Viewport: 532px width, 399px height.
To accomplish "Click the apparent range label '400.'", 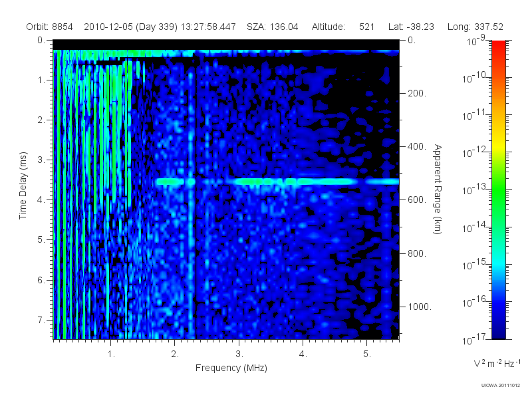I will 417,146.
